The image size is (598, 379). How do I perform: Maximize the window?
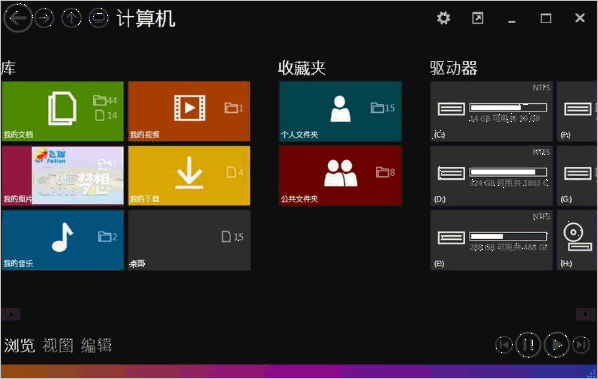click(x=546, y=18)
